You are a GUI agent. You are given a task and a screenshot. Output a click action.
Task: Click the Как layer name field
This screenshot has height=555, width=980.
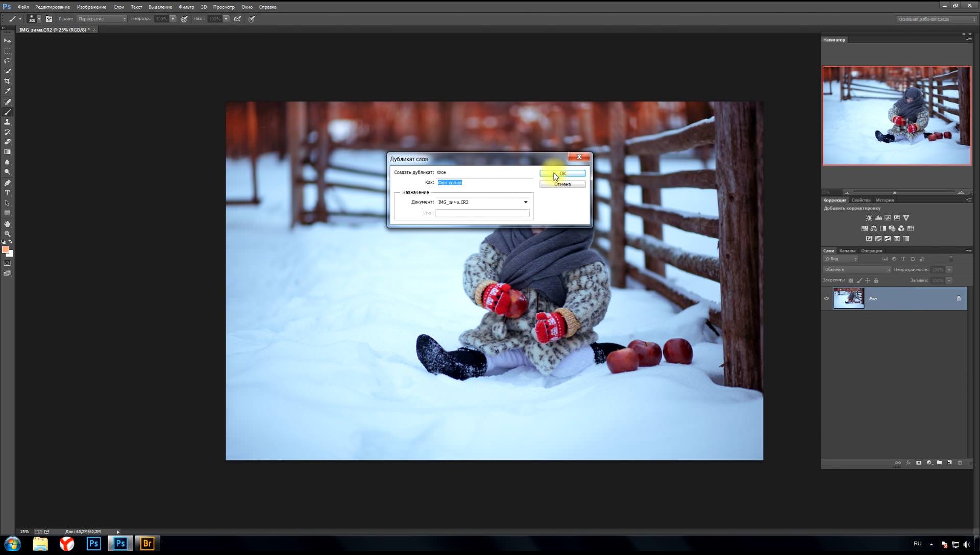point(484,183)
